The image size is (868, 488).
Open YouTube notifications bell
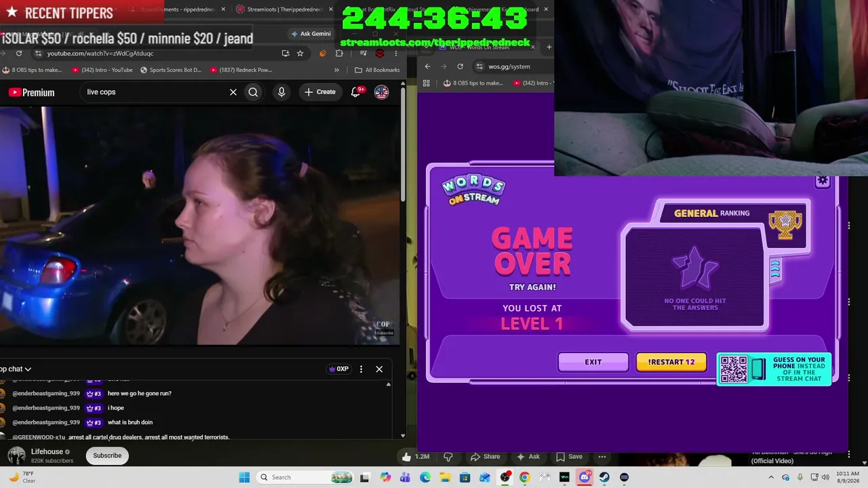click(x=355, y=92)
